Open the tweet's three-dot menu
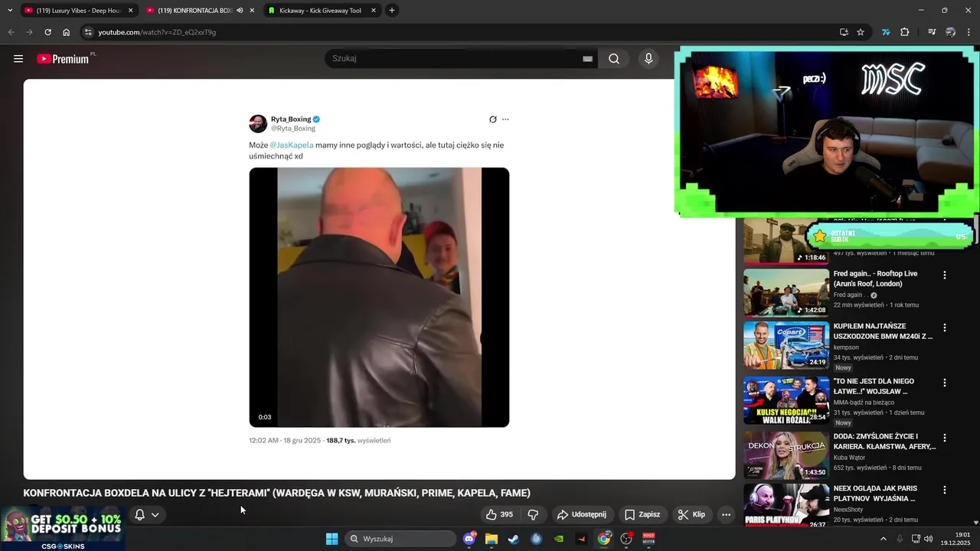 [505, 119]
